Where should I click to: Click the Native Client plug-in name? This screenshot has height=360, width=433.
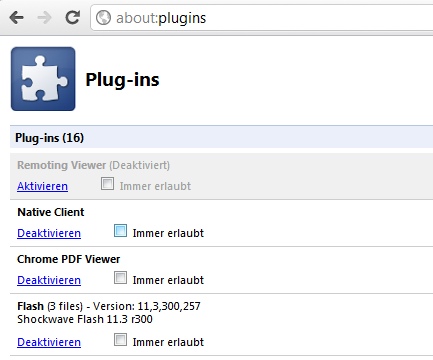51,212
